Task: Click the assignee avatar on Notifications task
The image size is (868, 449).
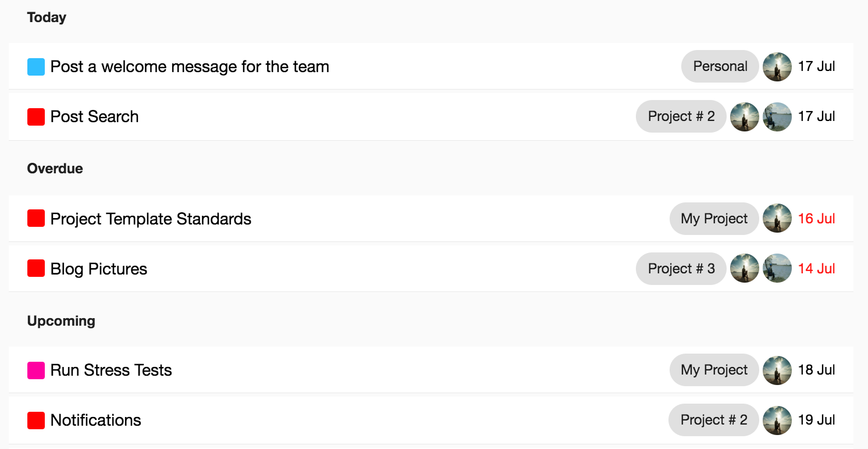Action: 777,421
